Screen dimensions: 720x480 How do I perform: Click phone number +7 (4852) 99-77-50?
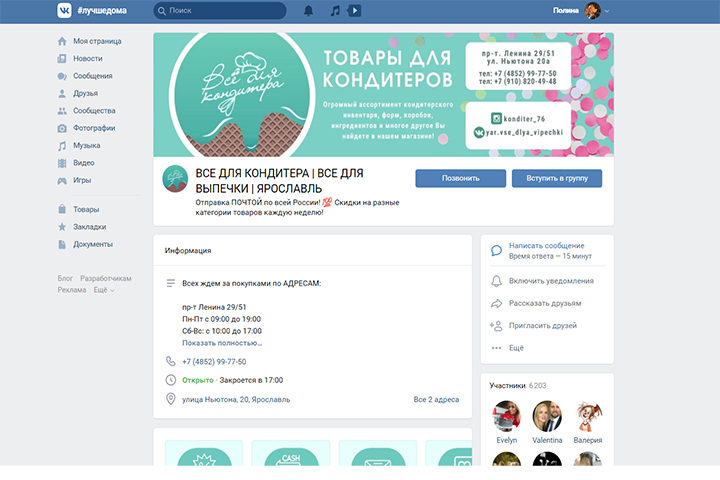point(214,362)
